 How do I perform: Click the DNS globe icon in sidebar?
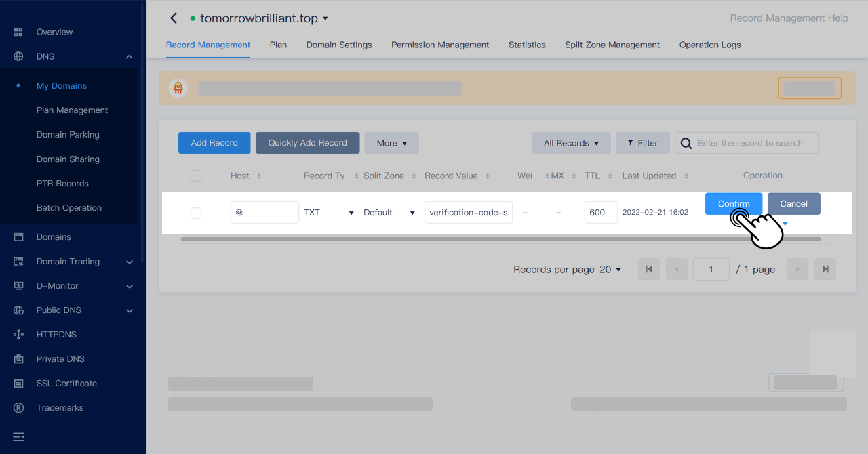18,56
